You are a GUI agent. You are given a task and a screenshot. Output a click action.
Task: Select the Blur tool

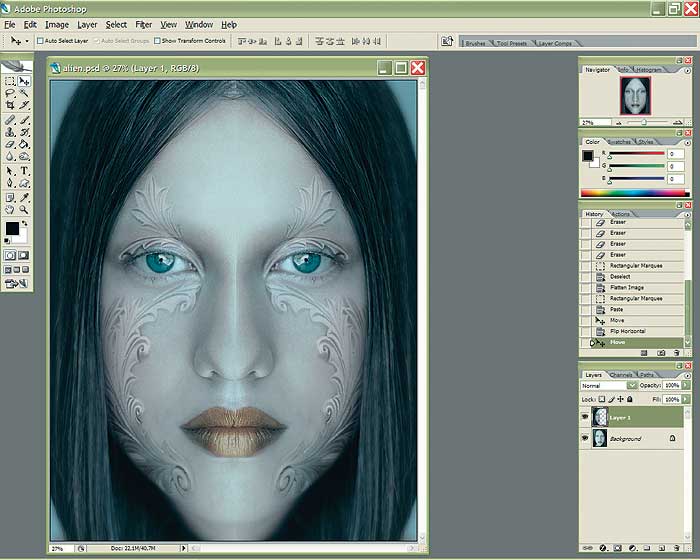[x=10, y=156]
